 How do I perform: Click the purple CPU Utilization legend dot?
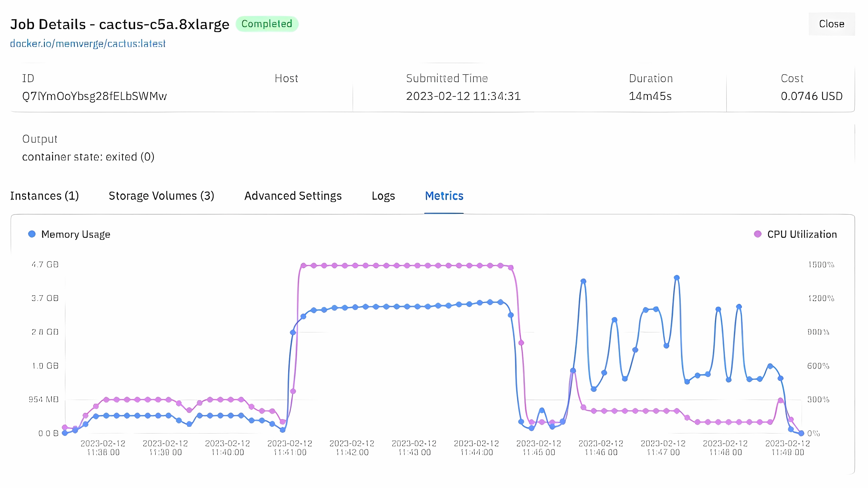click(757, 234)
